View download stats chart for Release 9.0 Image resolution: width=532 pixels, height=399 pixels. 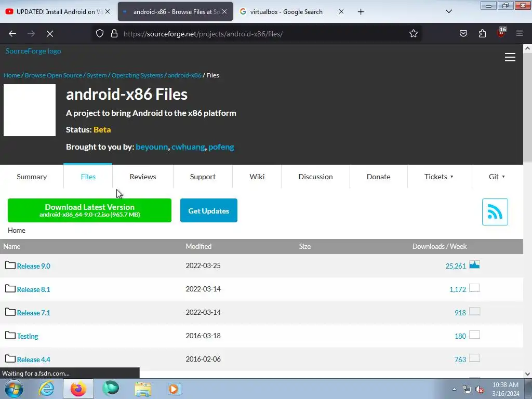pos(474,264)
